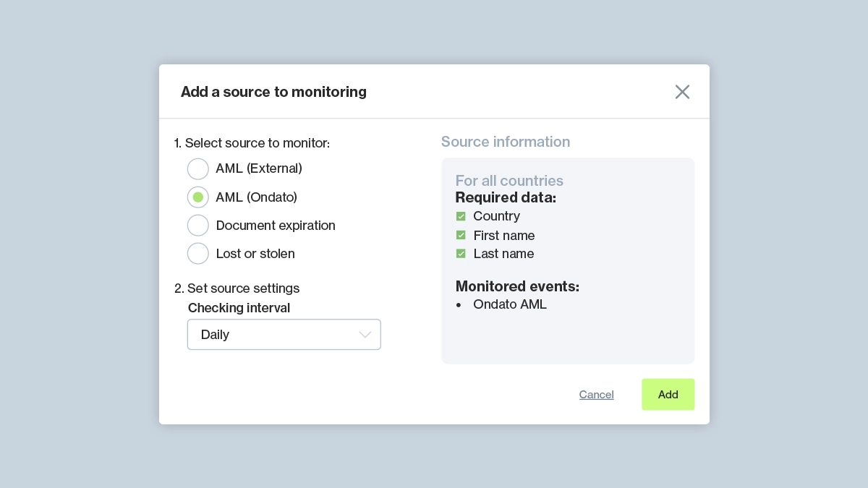The image size is (868, 488).
Task: Click the check icon next to First name
Action: tap(461, 235)
